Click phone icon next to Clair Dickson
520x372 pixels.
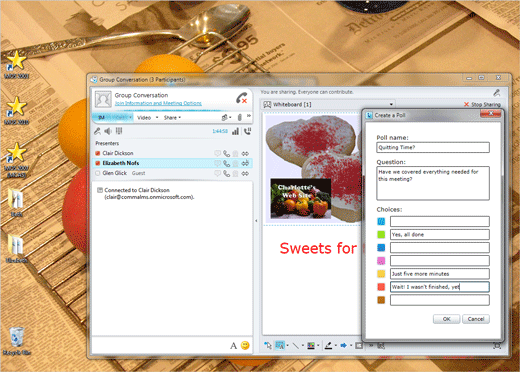pyautogui.click(x=227, y=154)
